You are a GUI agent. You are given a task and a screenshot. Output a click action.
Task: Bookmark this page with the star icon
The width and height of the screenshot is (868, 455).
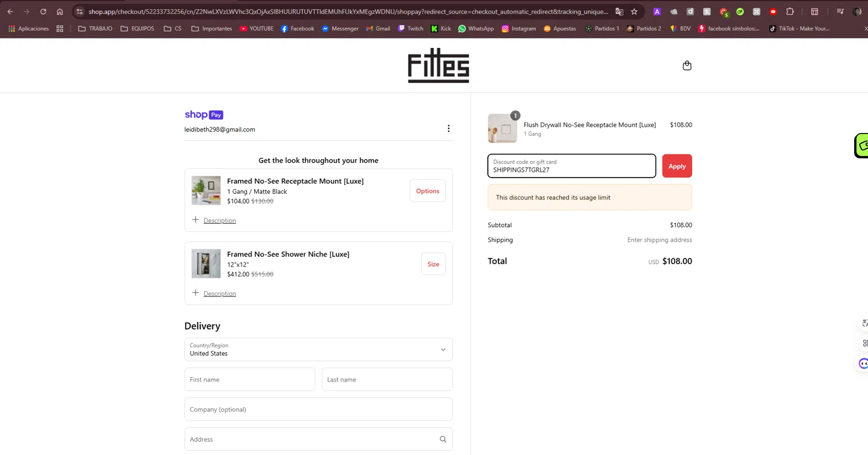tap(634, 12)
